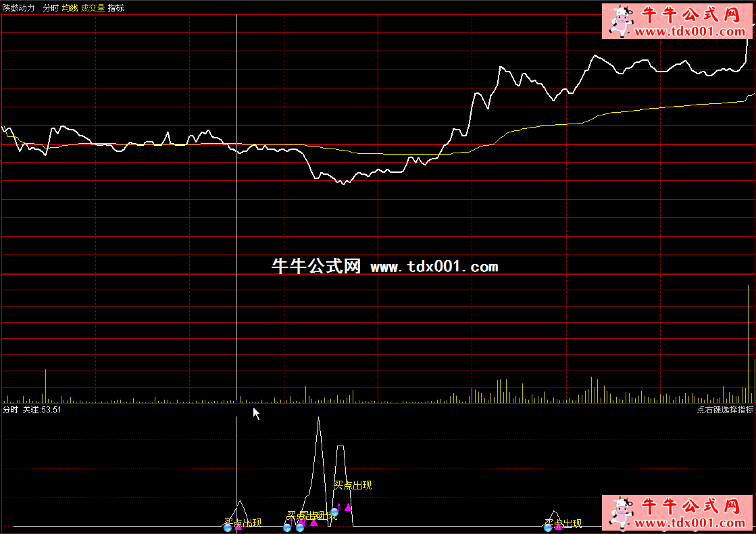Click the highest blue ball buy marker
The image size is (756, 534).
click(334, 512)
